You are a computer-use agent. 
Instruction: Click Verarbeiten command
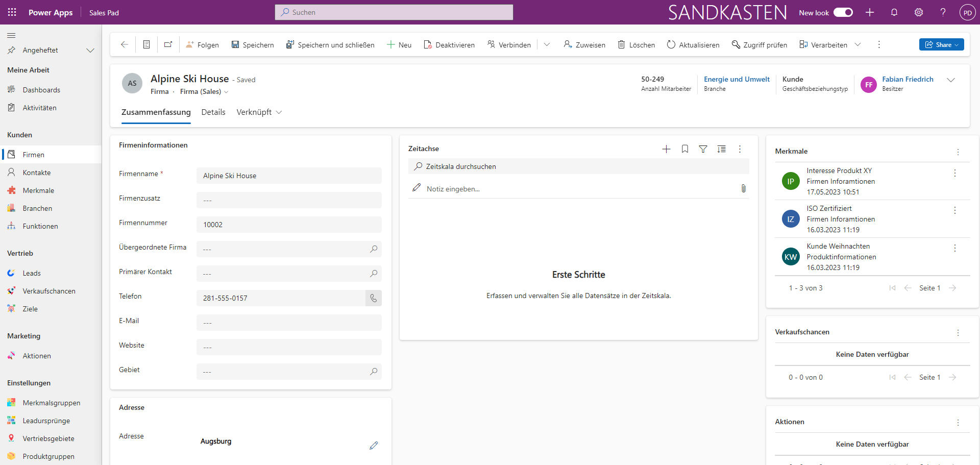coord(823,45)
